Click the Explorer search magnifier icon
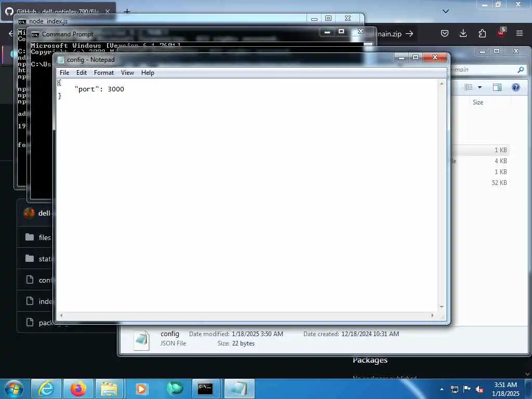 tap(521, 70)
